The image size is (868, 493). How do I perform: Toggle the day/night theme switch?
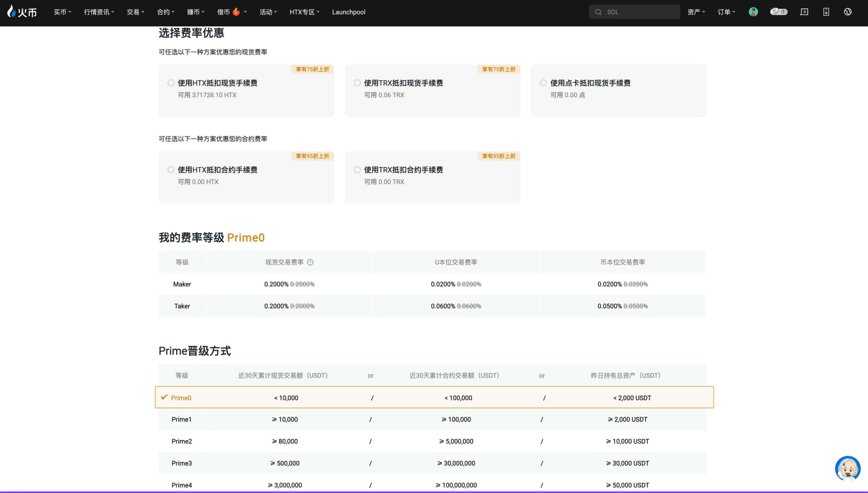[x=778, y=12]
